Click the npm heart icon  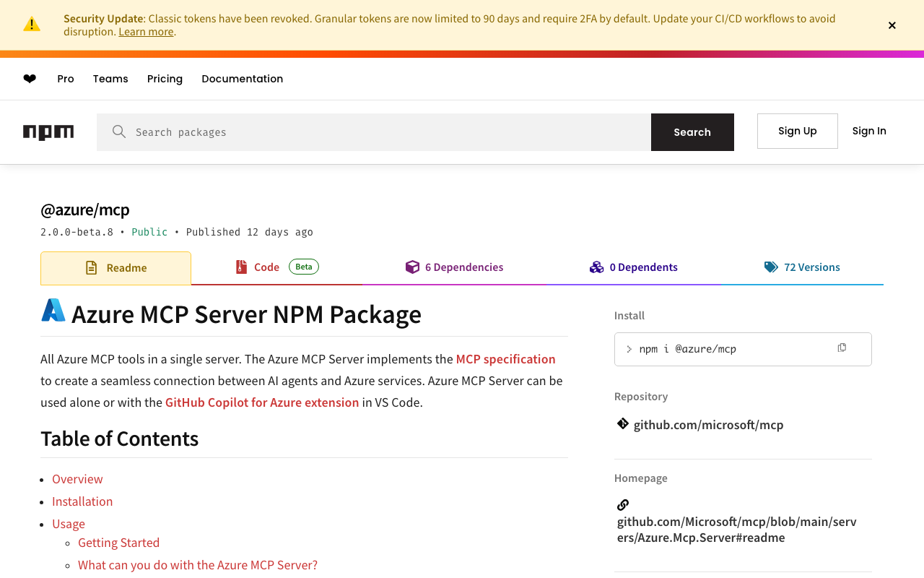30,79
